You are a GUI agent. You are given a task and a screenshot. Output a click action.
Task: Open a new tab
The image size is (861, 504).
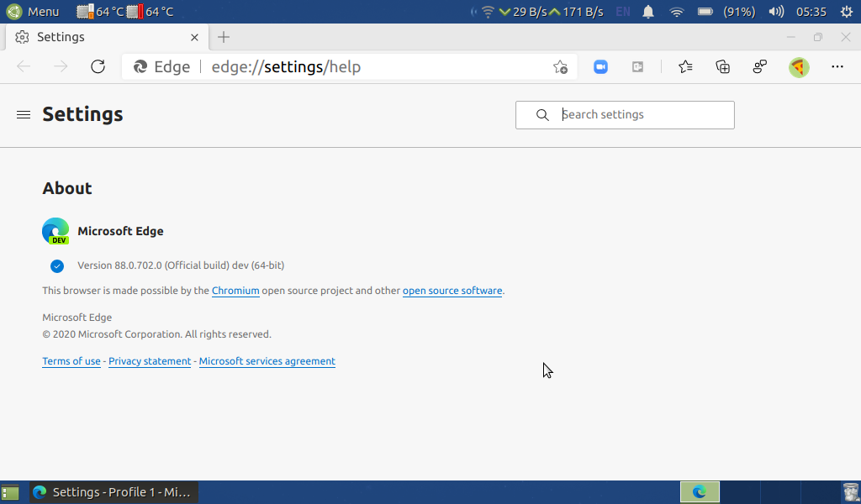pos(223,37)
